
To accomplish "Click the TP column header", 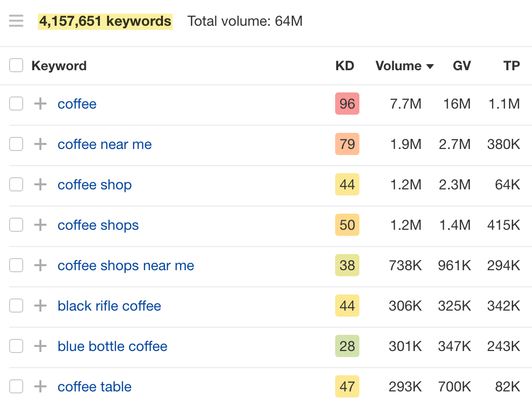I will click(x=511, y=66).
